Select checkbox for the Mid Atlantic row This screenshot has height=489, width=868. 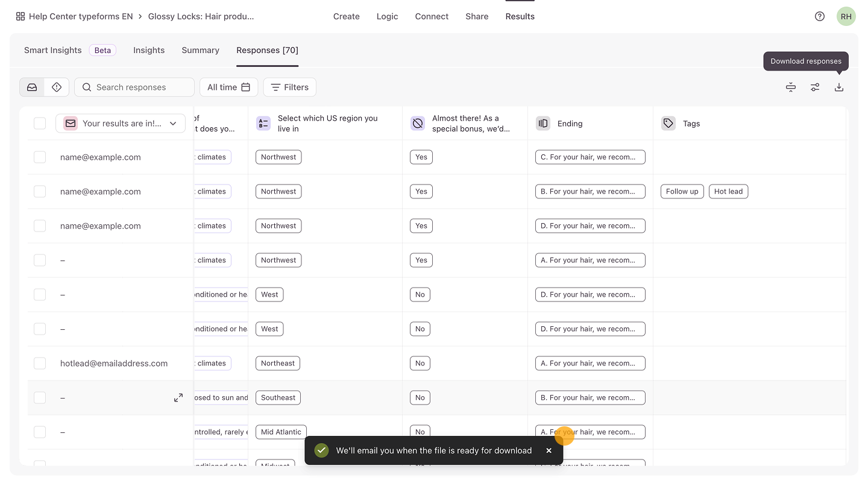click(40, 432)
